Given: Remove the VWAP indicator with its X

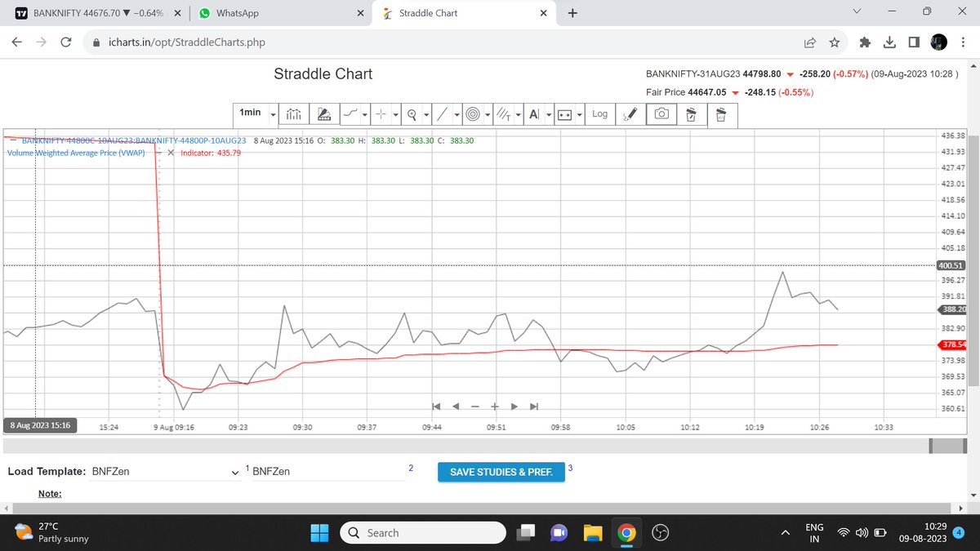Looking at the screenshot, I should (x=171, y=152).
